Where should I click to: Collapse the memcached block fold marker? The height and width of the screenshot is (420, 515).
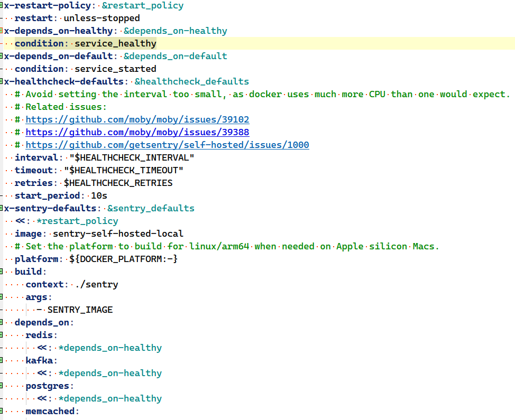pyautogui.click(x=2, y=412)
